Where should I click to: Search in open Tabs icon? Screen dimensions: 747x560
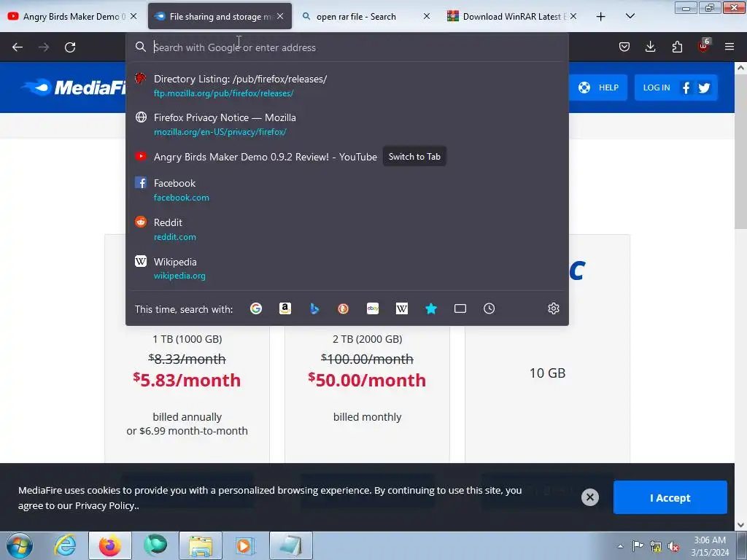tap(460, 308)
